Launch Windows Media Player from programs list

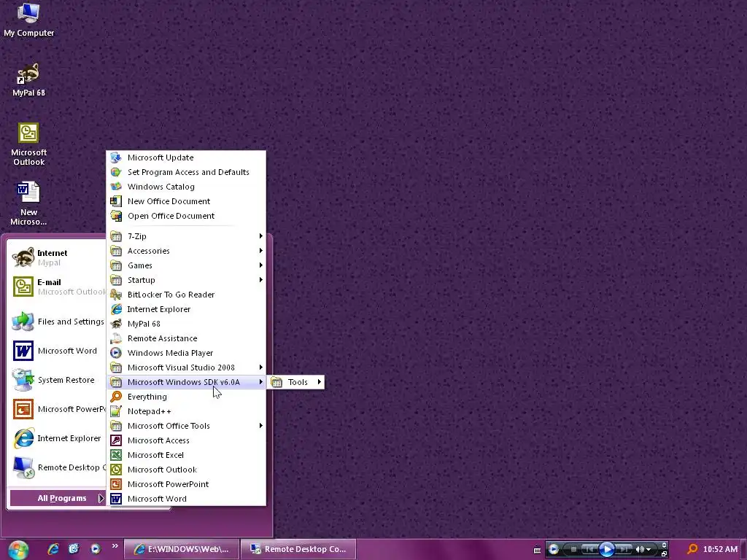pyautogui.click(x=186, y=353)
